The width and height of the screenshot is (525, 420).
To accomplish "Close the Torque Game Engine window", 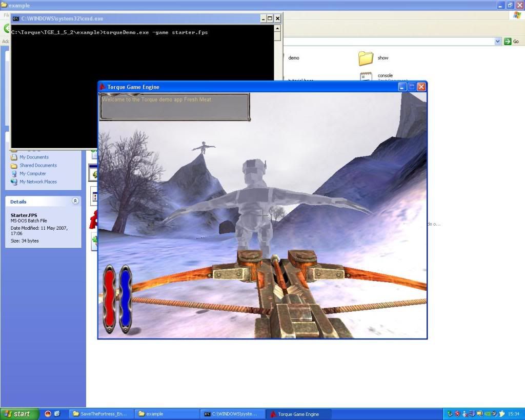I will tap(421, 87).
